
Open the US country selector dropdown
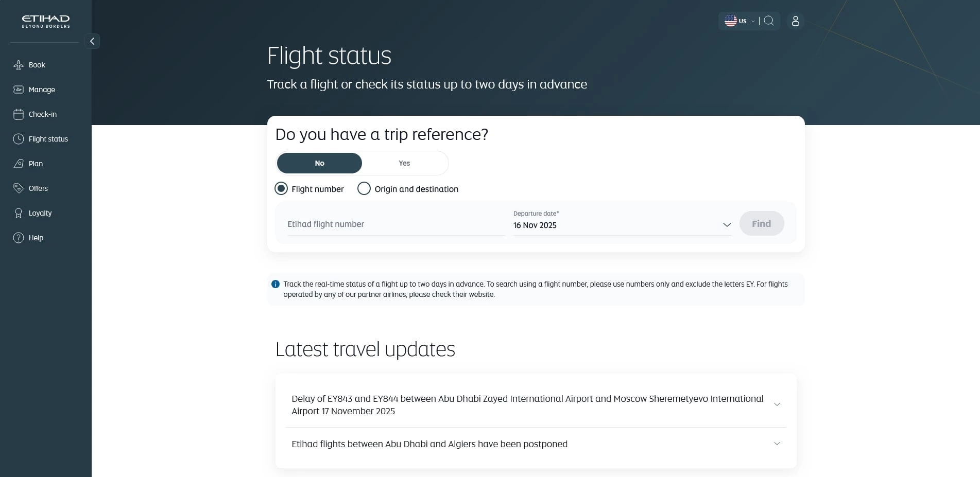pyautogui.click(x=739, y=21)
